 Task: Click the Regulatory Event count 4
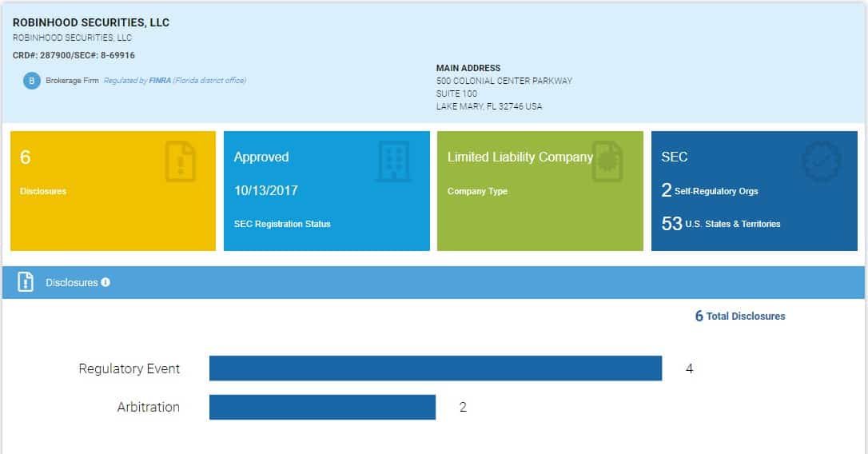coord(689,368)
